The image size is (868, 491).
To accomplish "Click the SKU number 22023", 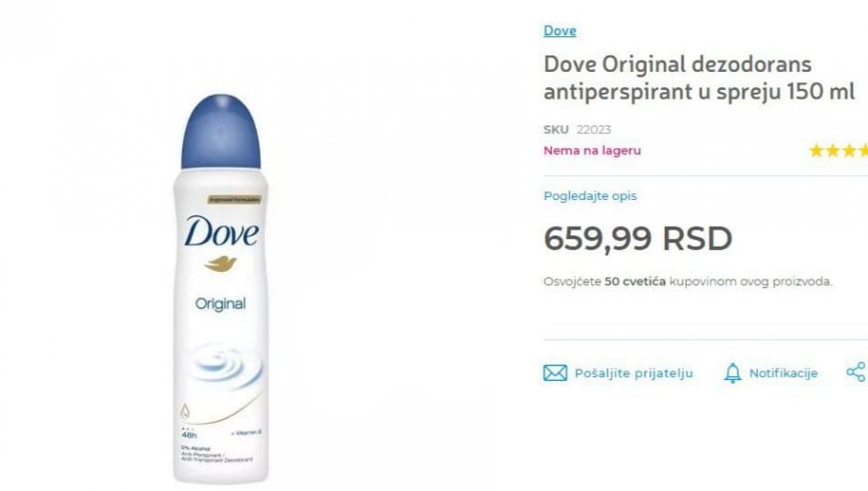I will [x=593, y=129].
